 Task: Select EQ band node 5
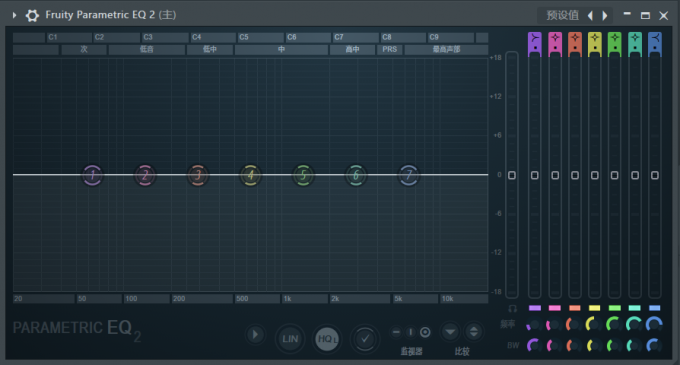[303, 175]
